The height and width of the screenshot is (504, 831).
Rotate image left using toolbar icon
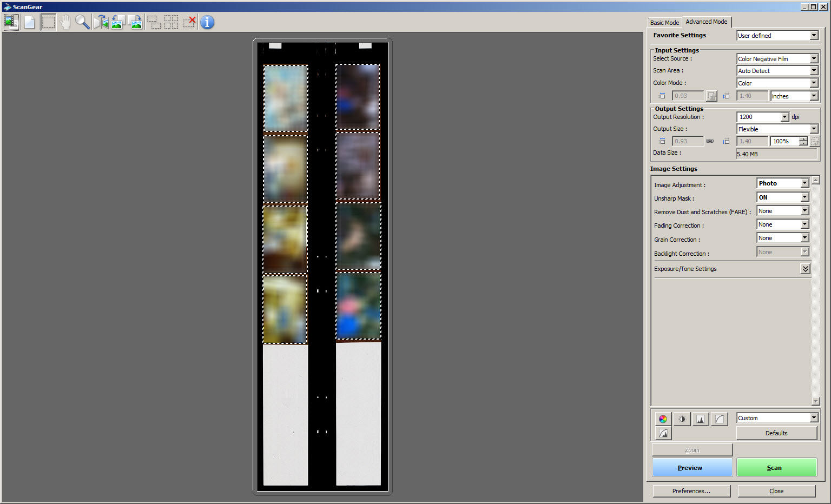[118, 22]
